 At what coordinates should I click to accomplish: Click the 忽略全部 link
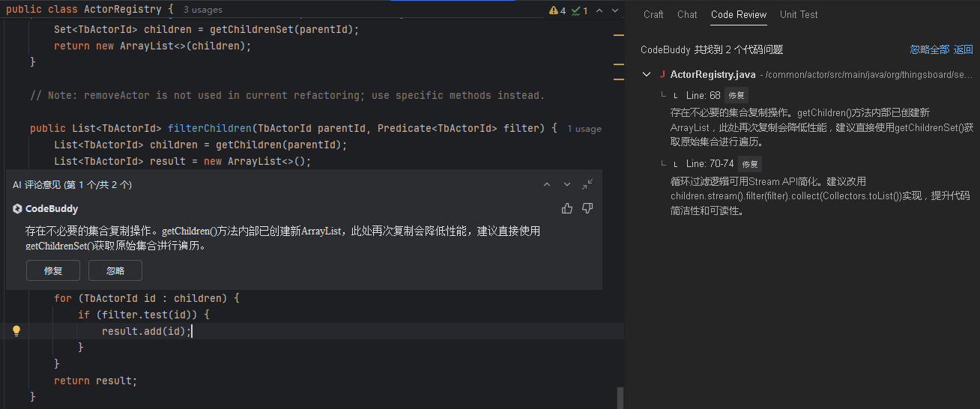click(x=929, y=49)
